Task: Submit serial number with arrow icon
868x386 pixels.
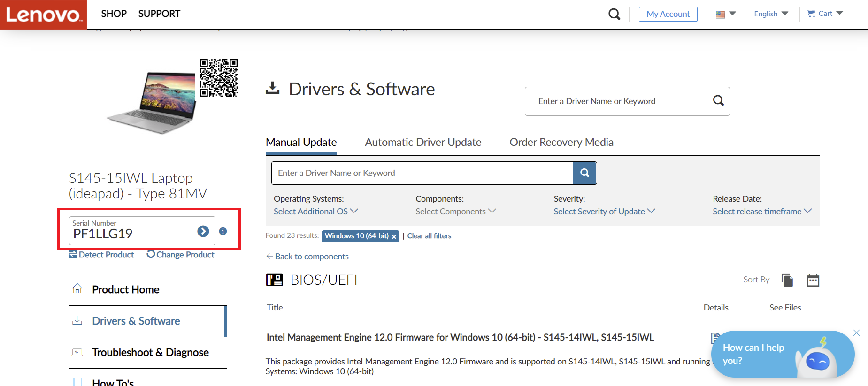Action: 203,231
